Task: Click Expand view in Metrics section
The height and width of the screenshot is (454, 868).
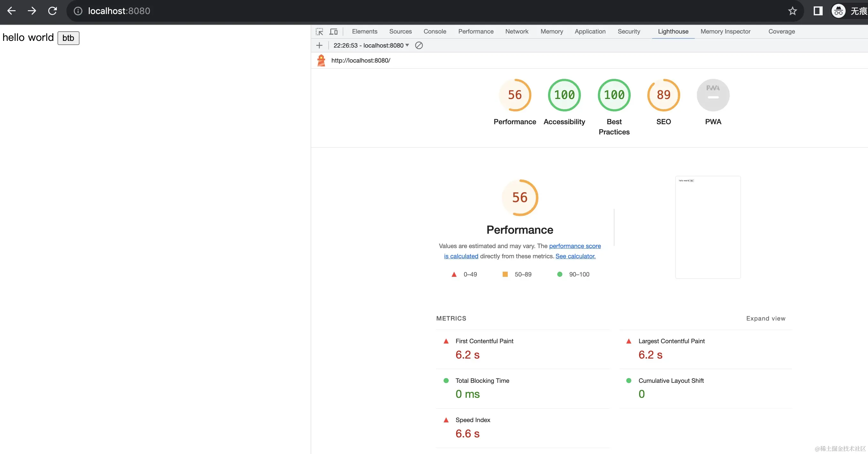Action: click(x=765, y=319)
